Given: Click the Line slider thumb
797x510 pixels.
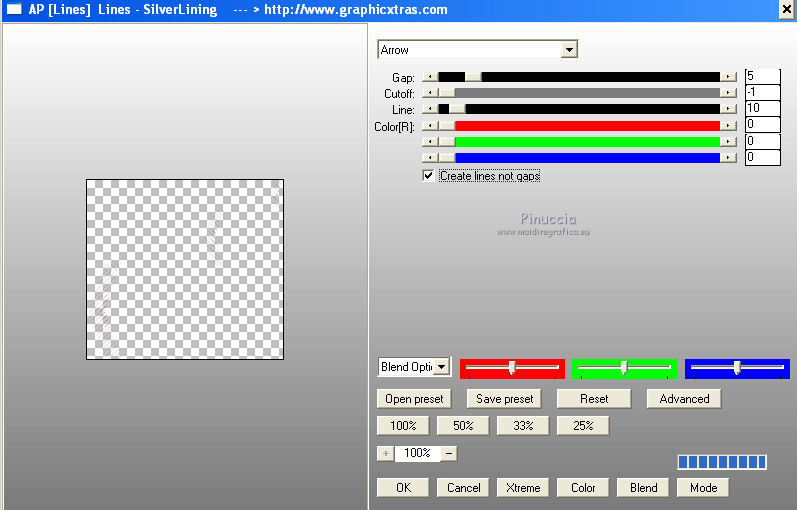Looking at the screenshot, I should tap(457, 109).
